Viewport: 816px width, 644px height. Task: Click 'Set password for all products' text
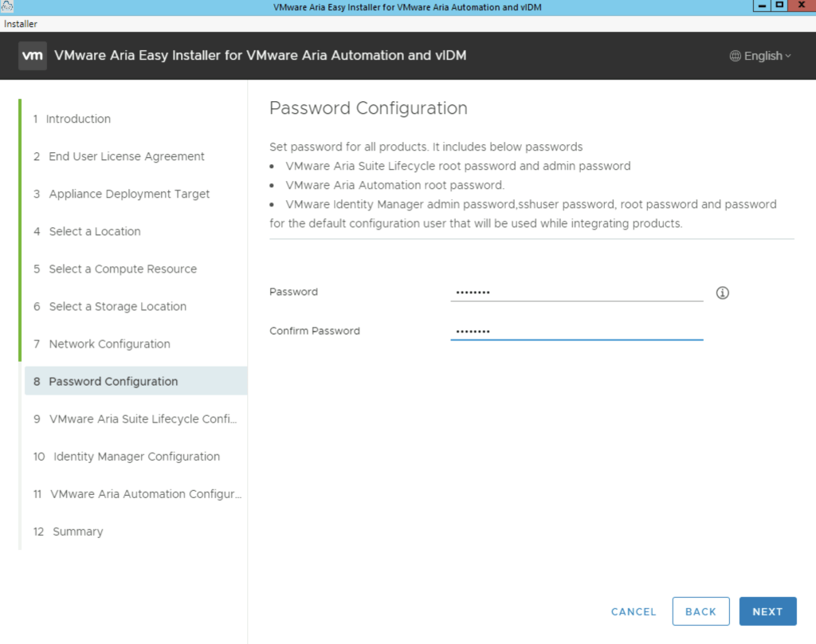(x=426, y=147)
